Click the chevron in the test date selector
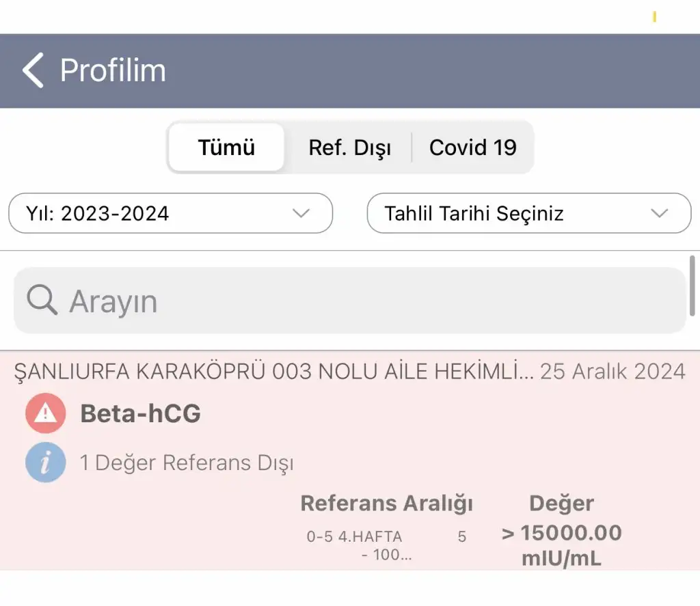 tap(660, 213)
